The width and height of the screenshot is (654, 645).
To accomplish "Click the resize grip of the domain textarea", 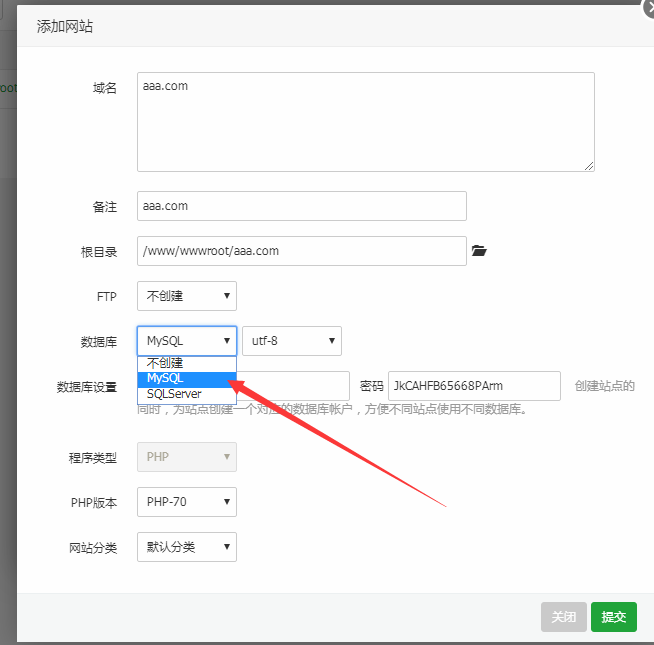I will tap(589, 166).
